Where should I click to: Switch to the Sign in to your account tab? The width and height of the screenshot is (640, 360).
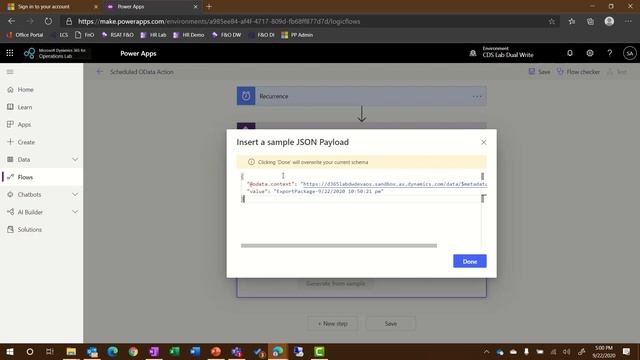click(53, 7)
